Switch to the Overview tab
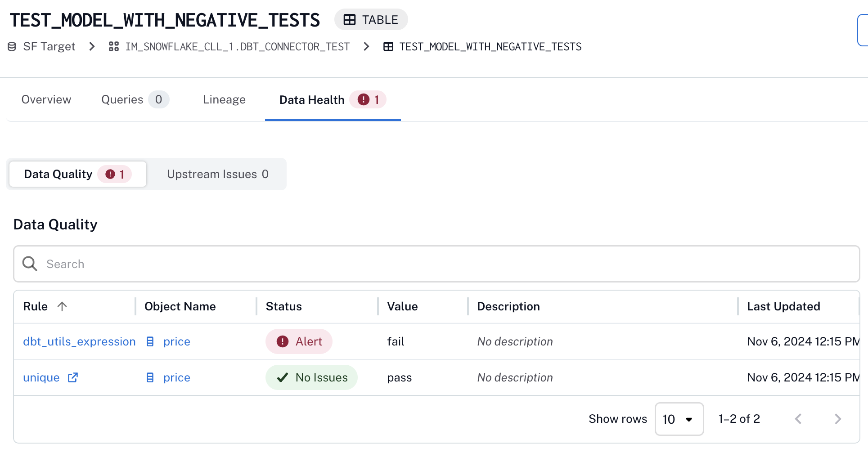This screenshot has width=868, height=453. tap(46, 99)
